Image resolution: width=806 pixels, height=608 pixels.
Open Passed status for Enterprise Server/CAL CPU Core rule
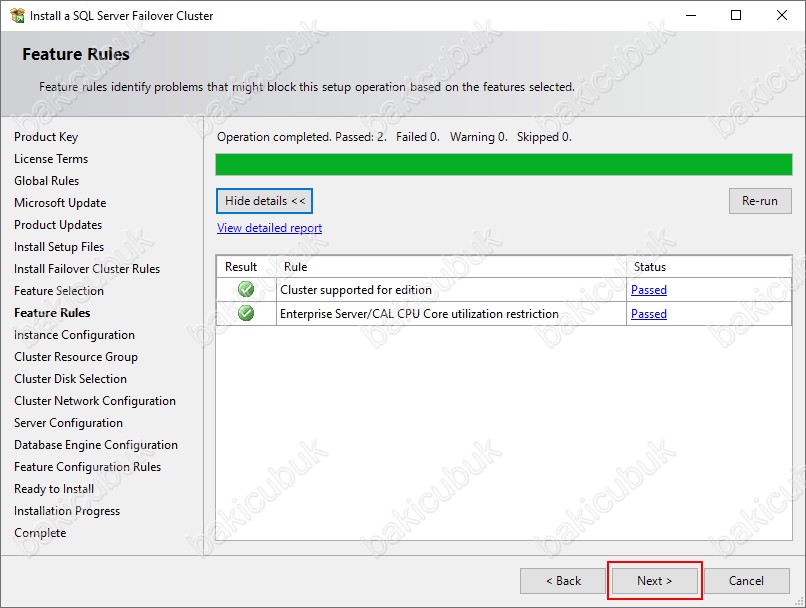649,314
